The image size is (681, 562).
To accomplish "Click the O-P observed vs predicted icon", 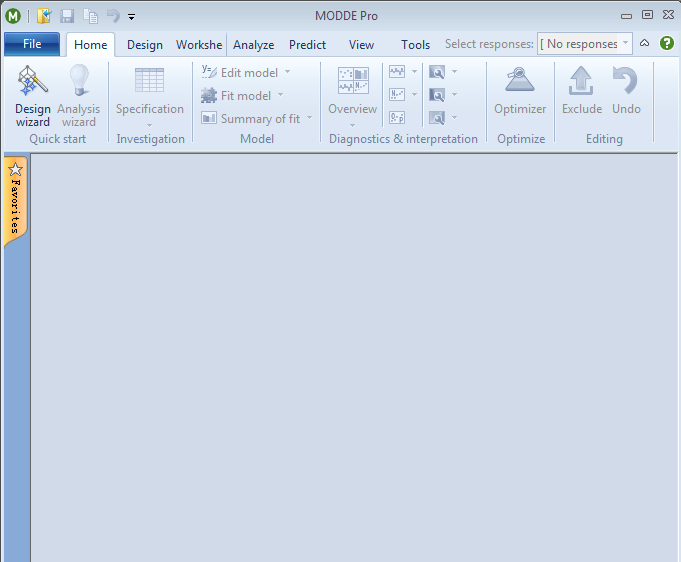I will pos(397,117).
